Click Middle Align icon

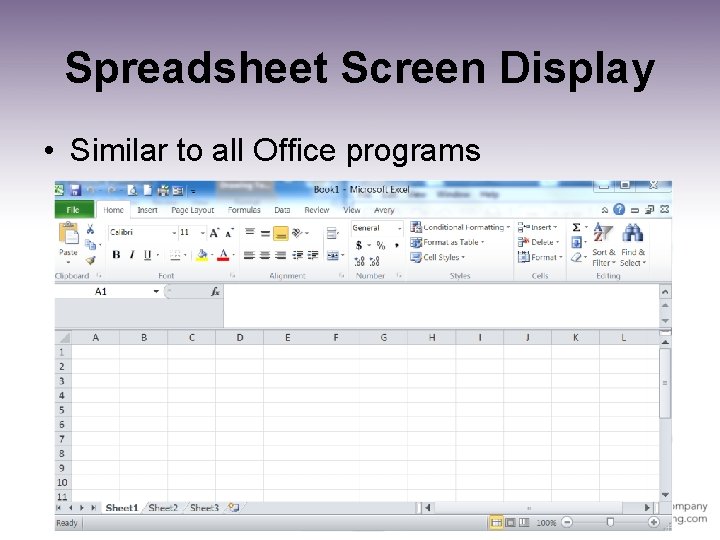tap(265, 233)
